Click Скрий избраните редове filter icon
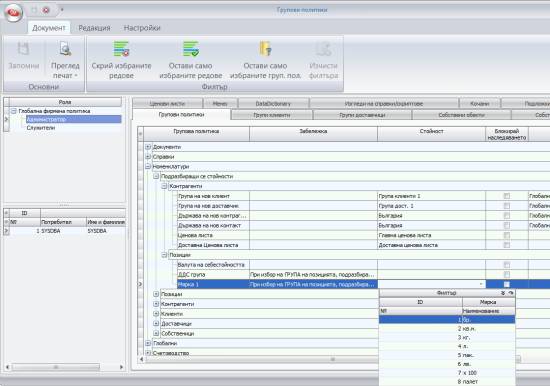Viewport: 550px width, 386px height. pos(121,49)
